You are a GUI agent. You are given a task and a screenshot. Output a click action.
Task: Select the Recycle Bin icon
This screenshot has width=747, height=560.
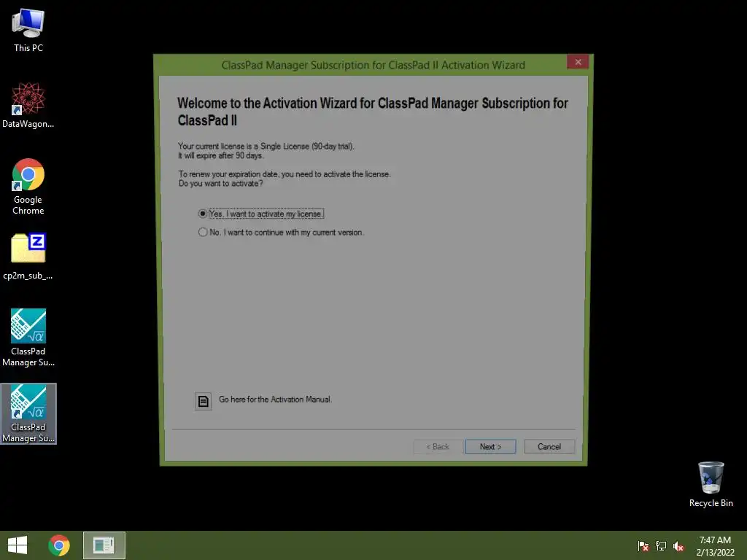(x=711, y=484)
